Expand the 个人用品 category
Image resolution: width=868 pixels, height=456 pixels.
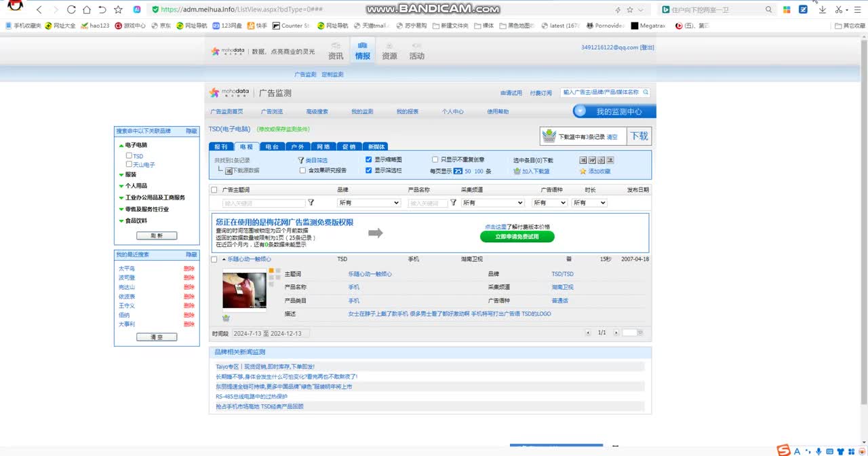click(x=121, y=186)
